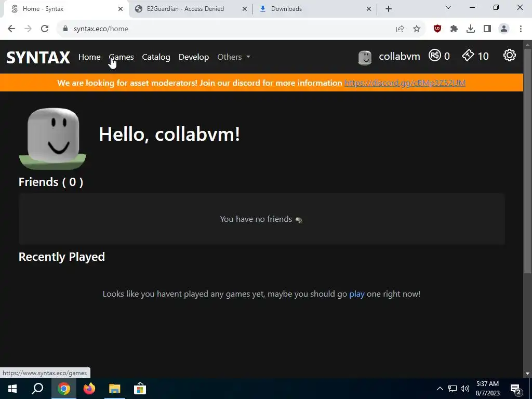Click the collabvm username in navbar

(x=400, y=56)
